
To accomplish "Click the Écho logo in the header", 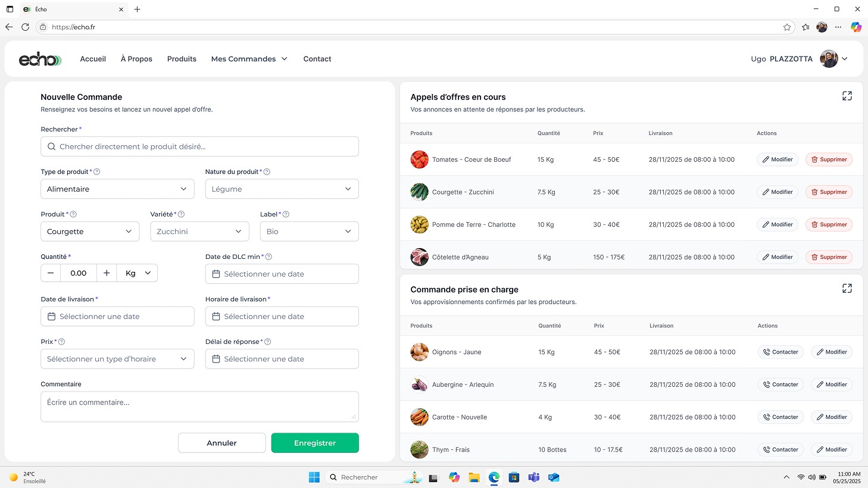I will tap(40, 59).
